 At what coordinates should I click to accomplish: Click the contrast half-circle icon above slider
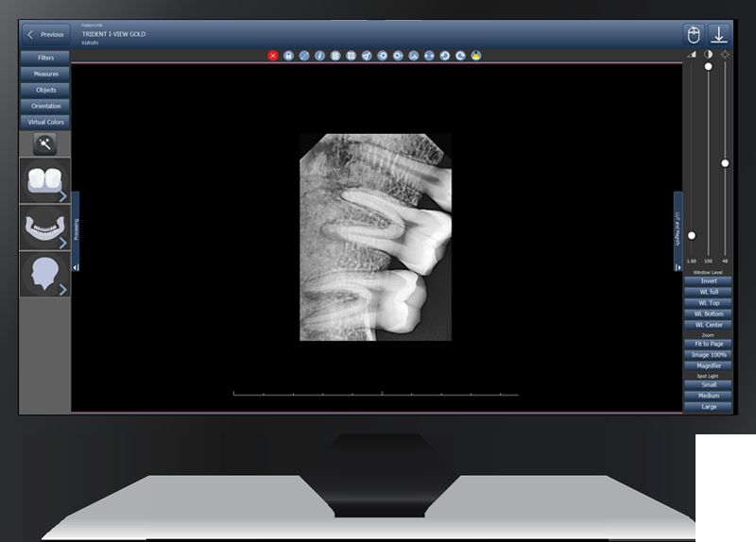[708, 55]
